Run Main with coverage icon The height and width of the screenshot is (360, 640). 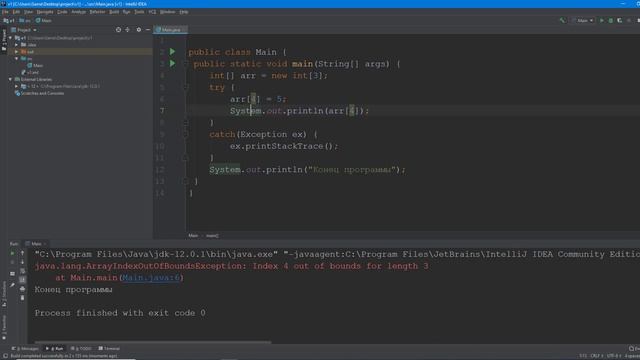click(x=620, y=20)
